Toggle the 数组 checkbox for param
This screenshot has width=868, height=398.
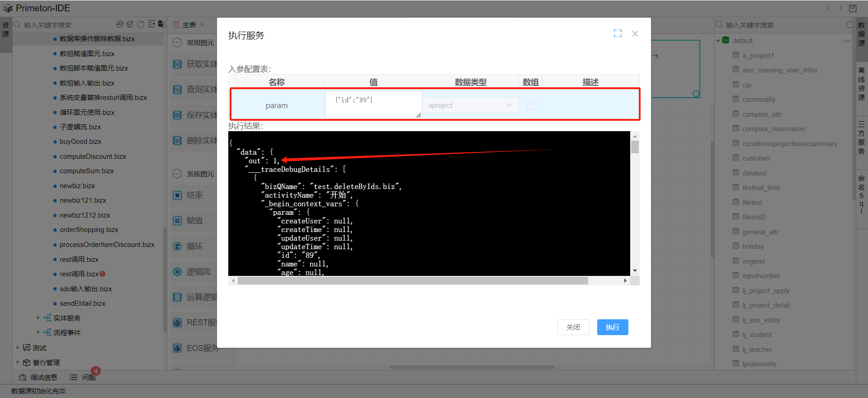pos(531,106)
